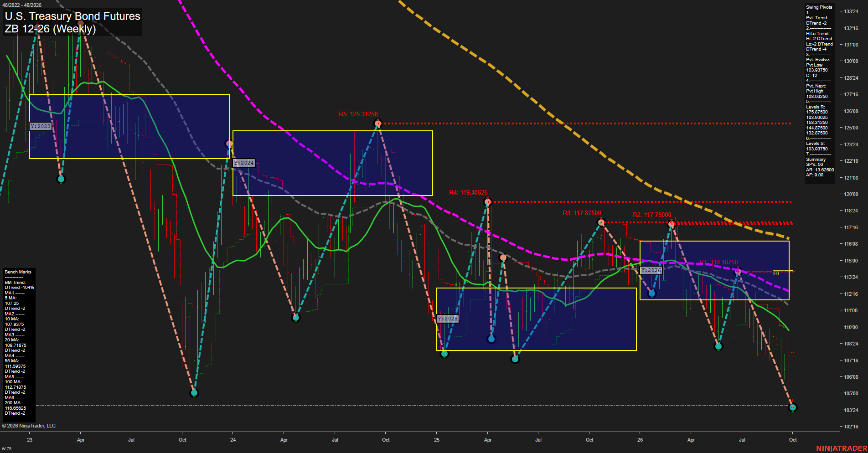The width and height of the screenshot is (868, 453).
Task: Select the Y:2024 yearly range label
Action: tap(244, 163)
